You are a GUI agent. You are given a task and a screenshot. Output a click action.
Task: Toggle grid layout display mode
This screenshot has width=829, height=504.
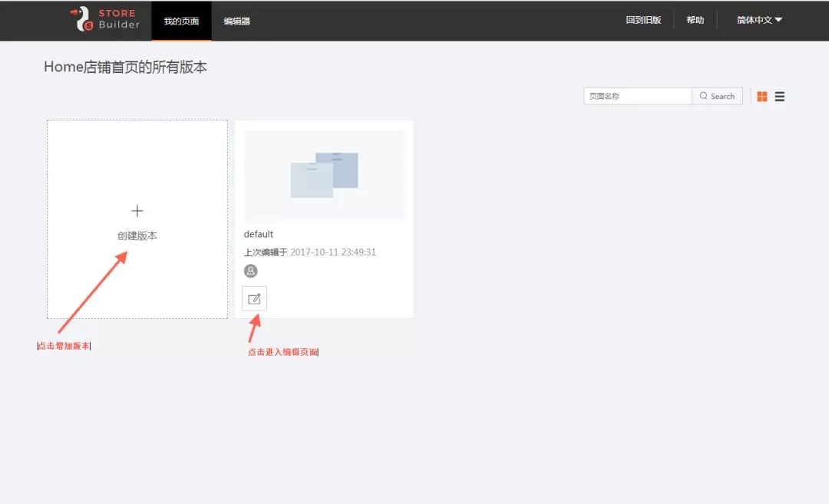(762, 95)
